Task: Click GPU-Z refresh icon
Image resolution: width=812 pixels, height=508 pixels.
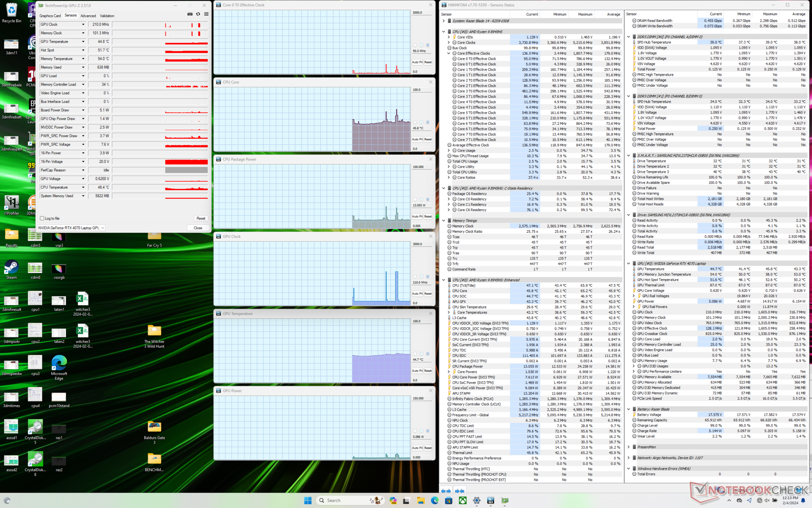Action: (x=198, y=14)
